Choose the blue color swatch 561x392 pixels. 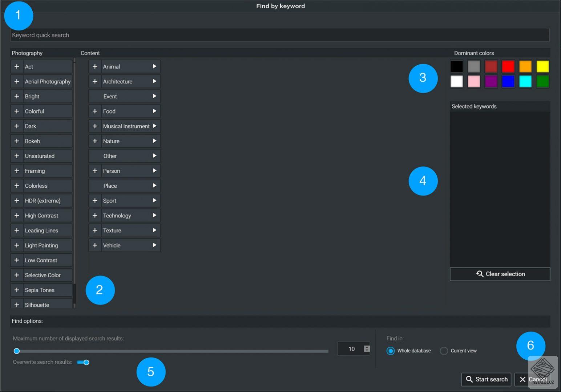pyautogui.click(x=508, y=81)
